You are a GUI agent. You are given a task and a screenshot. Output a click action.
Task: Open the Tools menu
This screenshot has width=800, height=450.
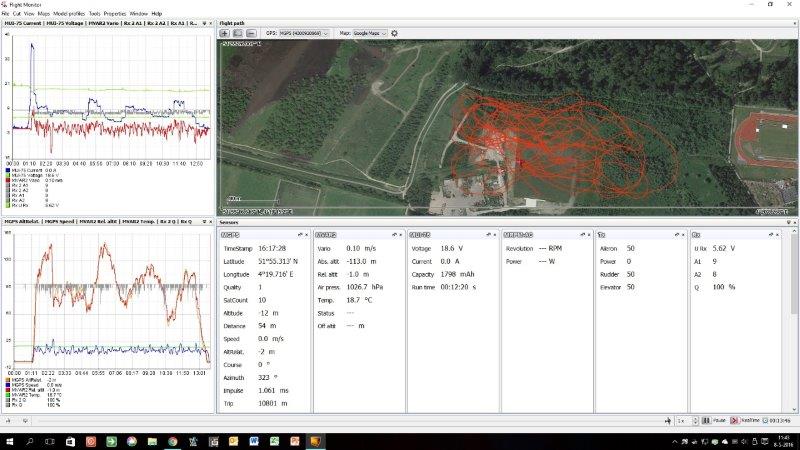pyautogui.click(x=94, y=14)
